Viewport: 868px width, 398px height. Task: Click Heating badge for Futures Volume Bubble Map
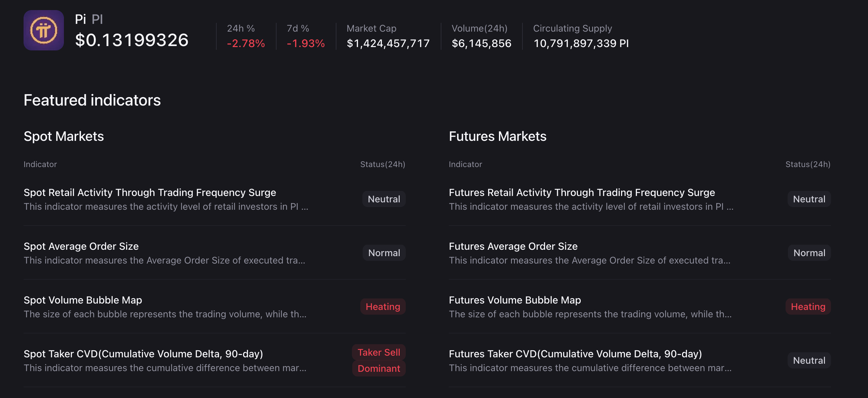coord(808,307)
